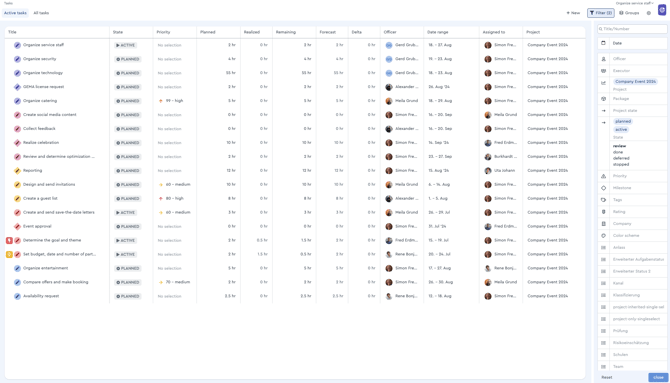Click the building icon of Company filter
Image resolution: width=670 pixels, height=383 pixels.
(603, 224)
